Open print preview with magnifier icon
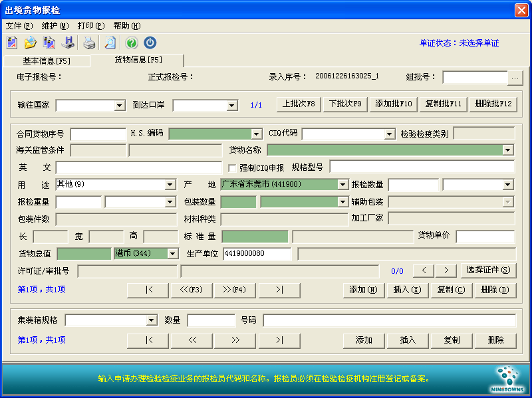Image resolution: width=532 pixels, height=398 pixels. point(110,43)
